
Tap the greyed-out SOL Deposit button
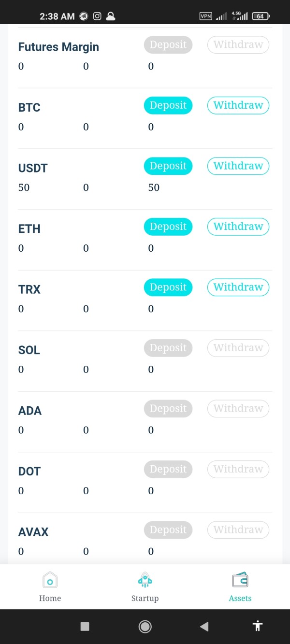168,348
